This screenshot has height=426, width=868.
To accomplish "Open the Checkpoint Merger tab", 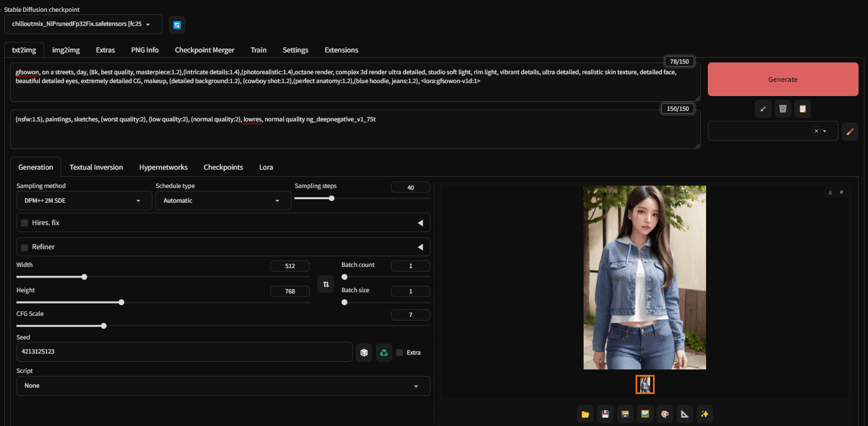I will tap(204, 50).
